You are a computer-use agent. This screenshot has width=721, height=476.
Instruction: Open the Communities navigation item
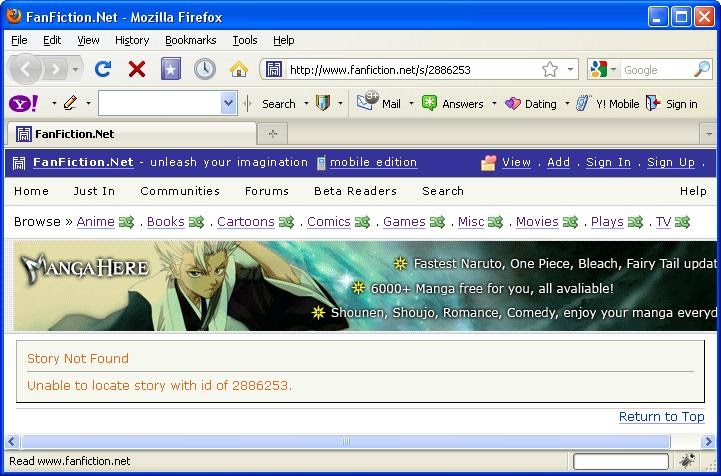pos(180,191)
